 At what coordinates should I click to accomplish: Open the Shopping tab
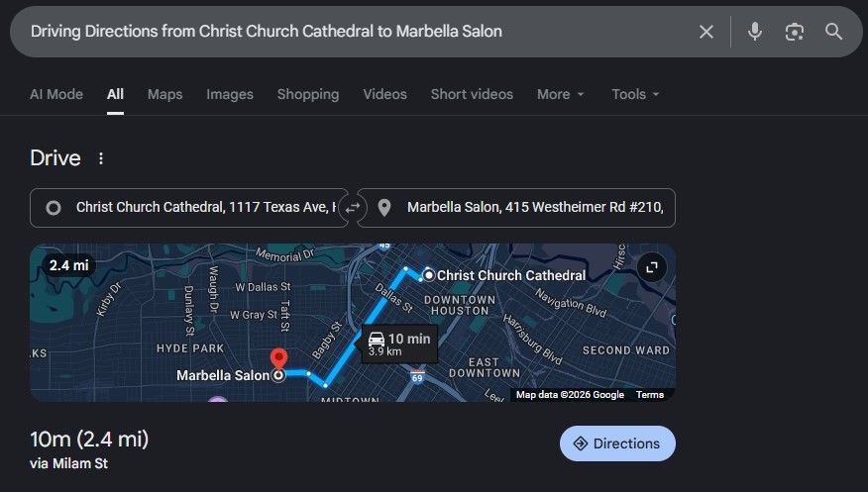tap(308, 95)
